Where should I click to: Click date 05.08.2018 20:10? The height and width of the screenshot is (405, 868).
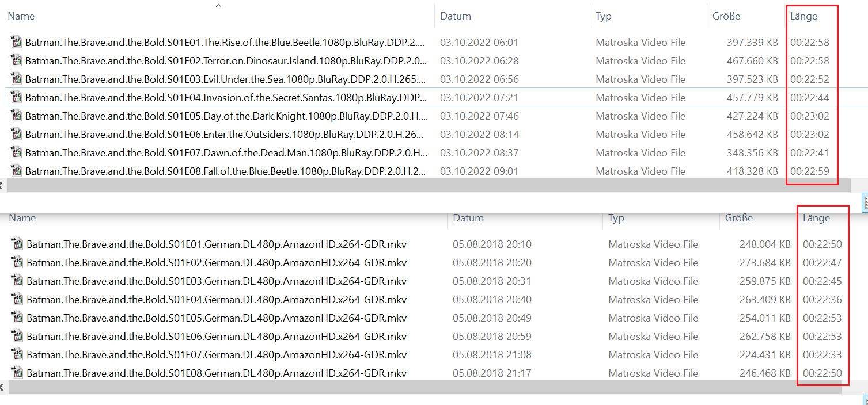[492, 244]
